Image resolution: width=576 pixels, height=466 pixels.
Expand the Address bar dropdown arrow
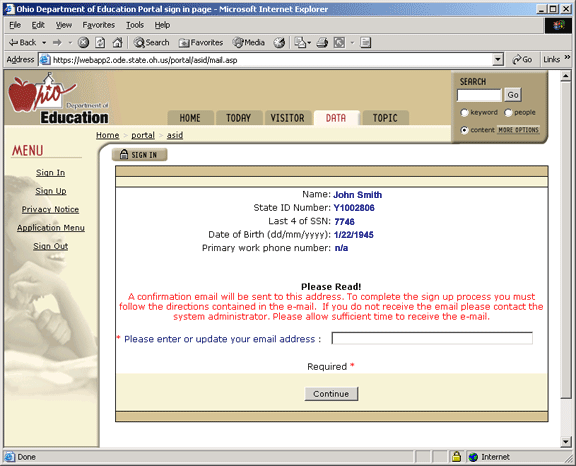(498, 59)
